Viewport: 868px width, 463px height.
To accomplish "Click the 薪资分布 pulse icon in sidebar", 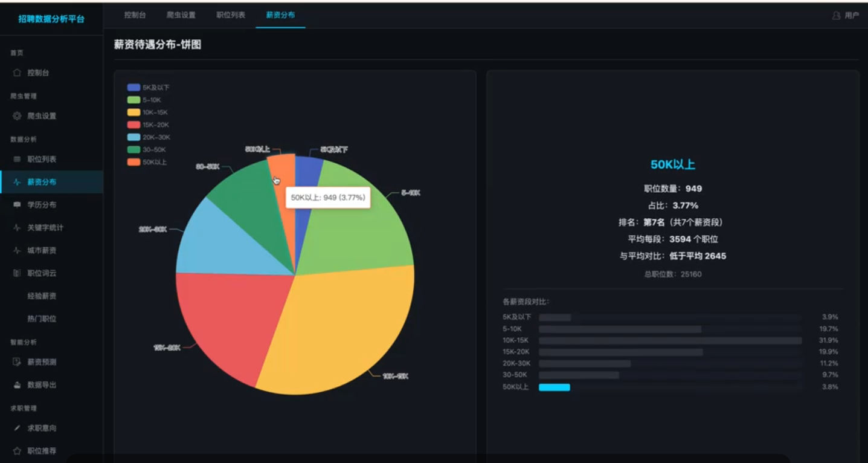I will pyautogui.click(x=17, y=182).
